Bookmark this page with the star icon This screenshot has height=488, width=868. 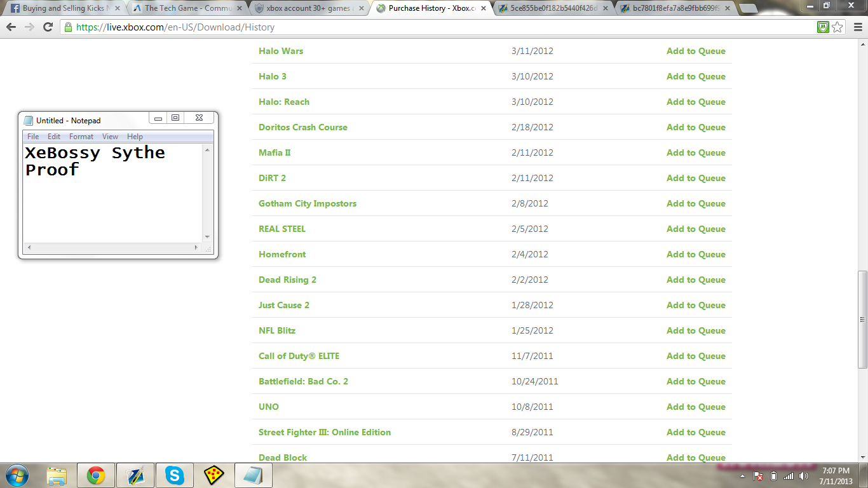837,27
